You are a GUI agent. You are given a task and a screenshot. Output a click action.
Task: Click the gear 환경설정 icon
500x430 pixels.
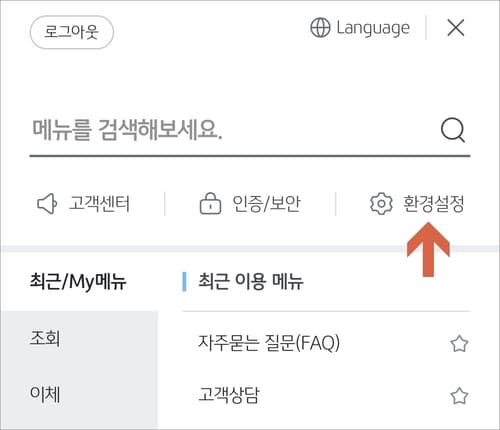pos(381,203)
